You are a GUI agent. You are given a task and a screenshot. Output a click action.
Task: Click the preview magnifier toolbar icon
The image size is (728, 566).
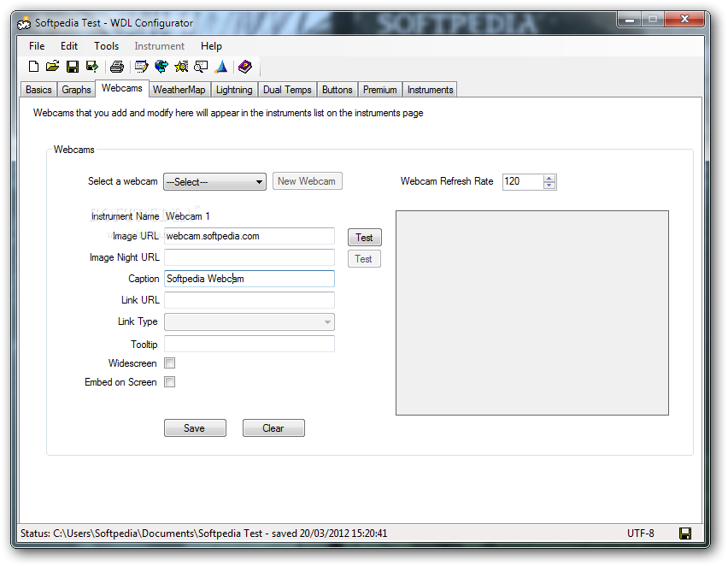201,67
